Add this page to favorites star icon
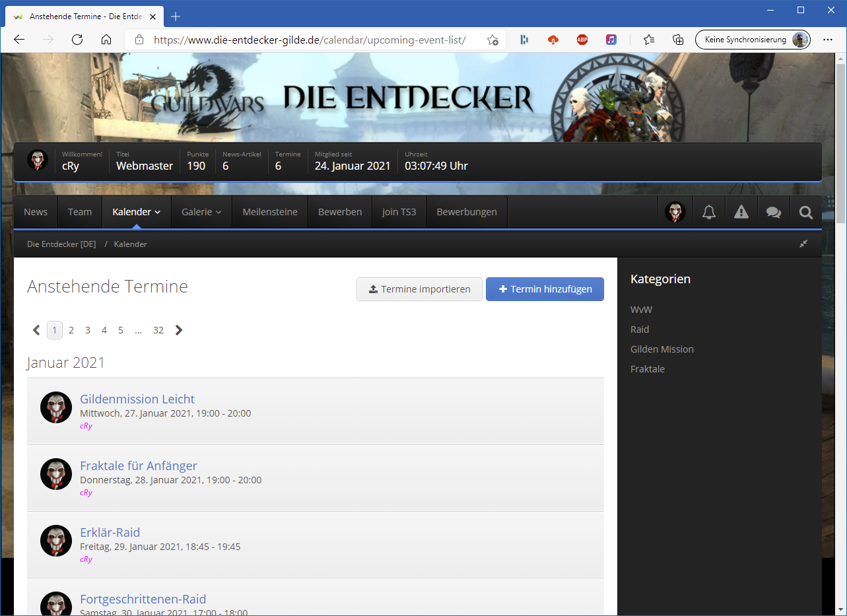The height and width of the screenshot is (616, 847). click(x=492, y=40)
